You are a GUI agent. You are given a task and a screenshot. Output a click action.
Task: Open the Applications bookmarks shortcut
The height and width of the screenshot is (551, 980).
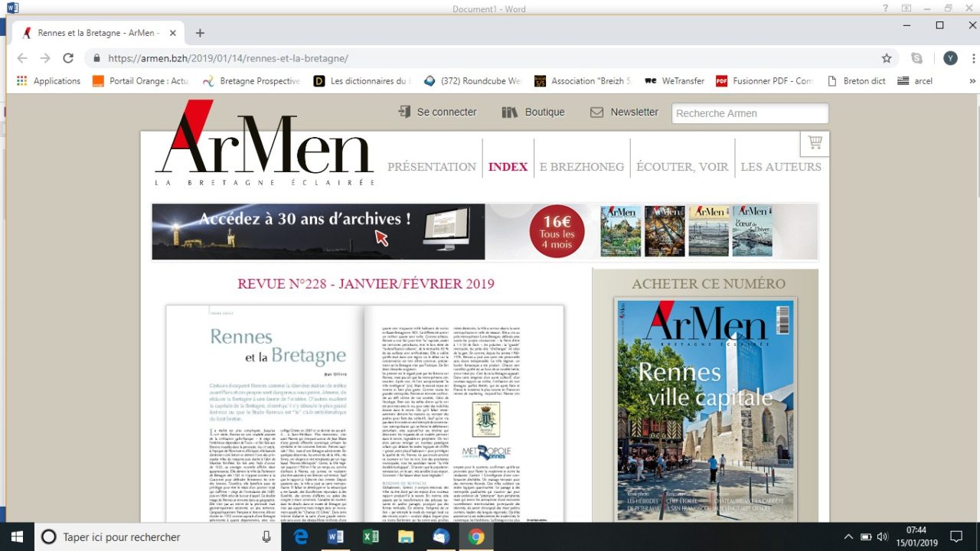[x=48, y=80]
